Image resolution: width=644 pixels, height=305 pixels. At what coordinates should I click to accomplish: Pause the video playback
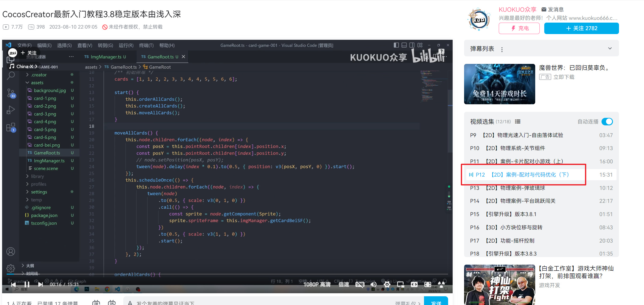click(x=27, y=284)
